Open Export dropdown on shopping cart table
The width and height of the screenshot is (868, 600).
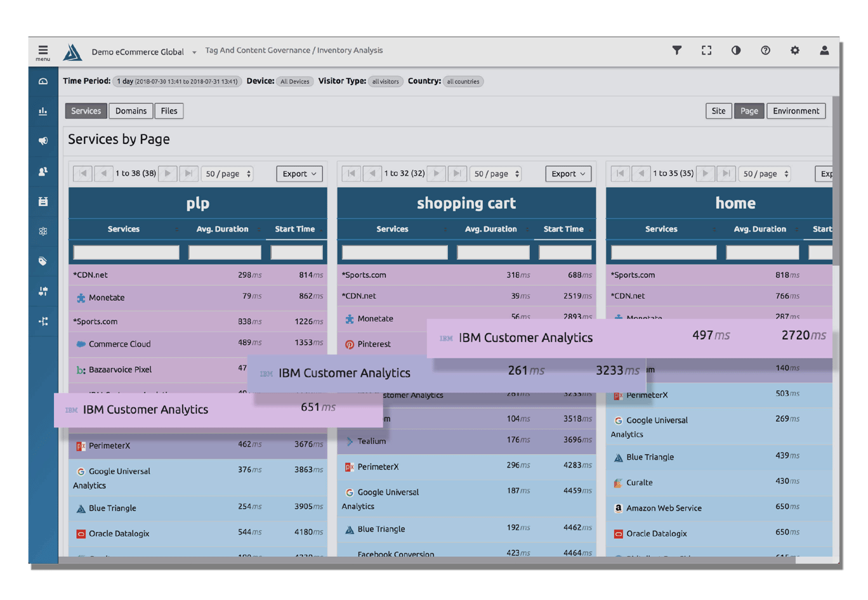pyautogui.click(x=567, y=173)
